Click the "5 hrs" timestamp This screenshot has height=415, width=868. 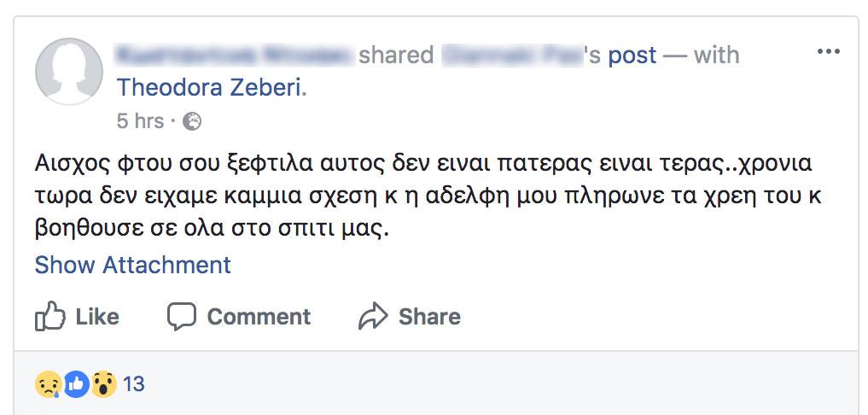tap(140, 121)
